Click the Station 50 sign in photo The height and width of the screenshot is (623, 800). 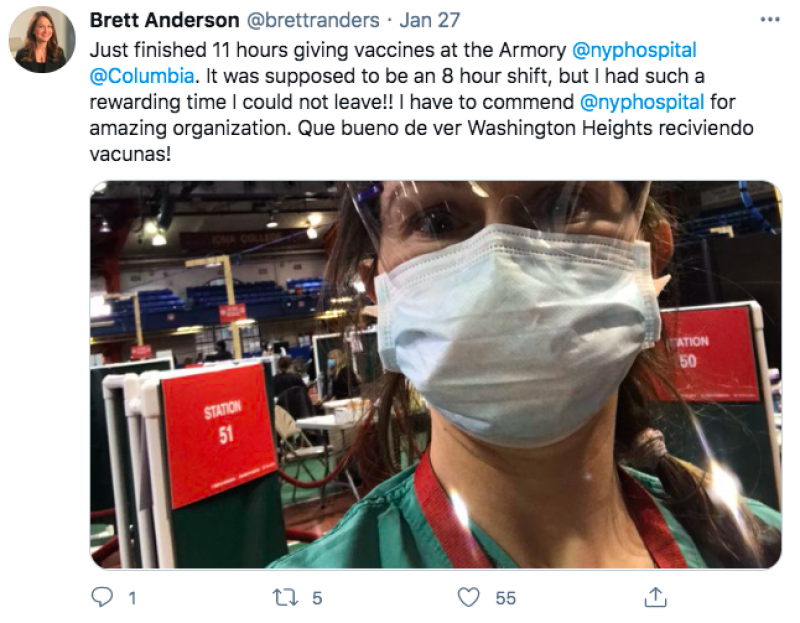pos(707,353)
